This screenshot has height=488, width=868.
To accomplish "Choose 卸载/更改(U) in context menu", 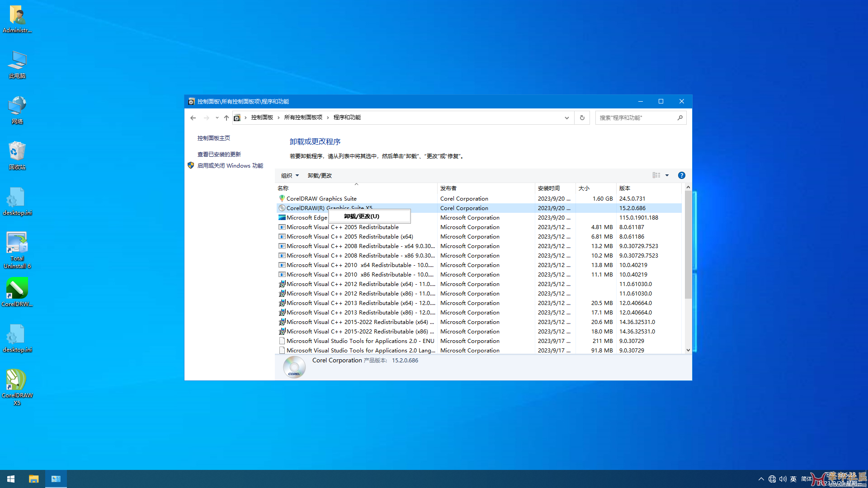I will point(362,216).
